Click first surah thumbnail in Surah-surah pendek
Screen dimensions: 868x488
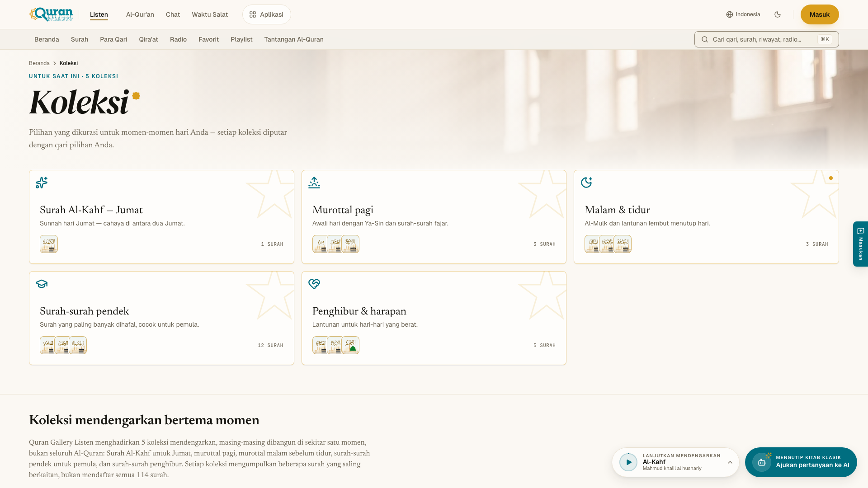click(x=47, y=345)
